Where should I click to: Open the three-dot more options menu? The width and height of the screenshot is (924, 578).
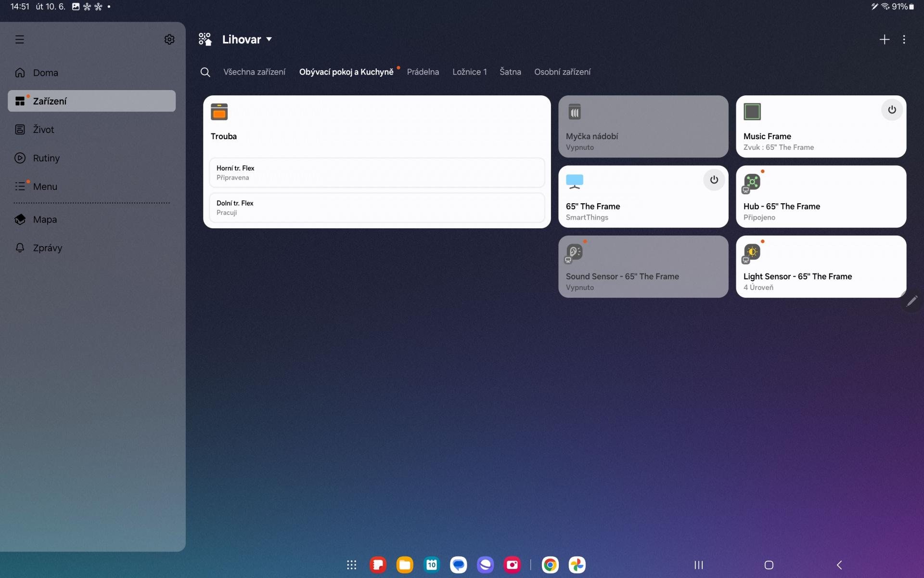pos(904,39)
